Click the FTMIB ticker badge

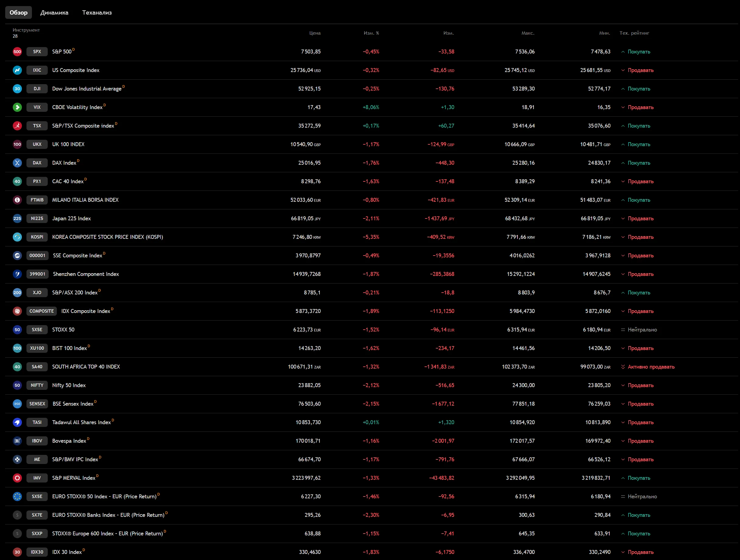[x=37, y=200]
